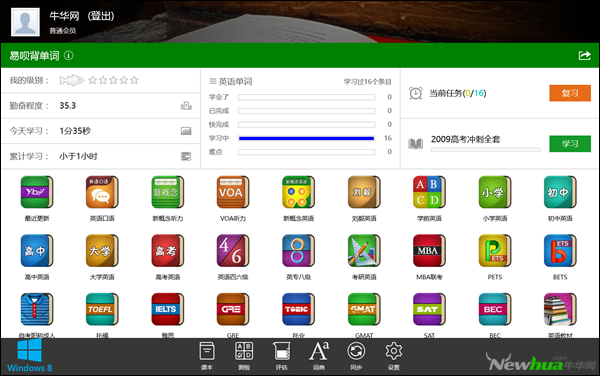Image resolution: width=600 pixels, height=376 pixels.
Task: Open the VOA听力 book
Action: (233, 192)
